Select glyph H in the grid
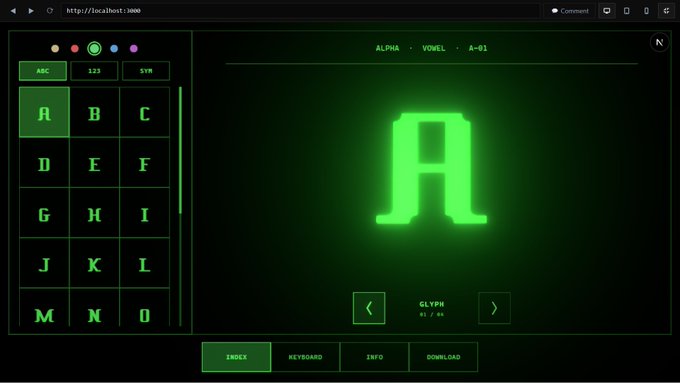Viewport: 680px width, 383px height. (x=95, y=213)
